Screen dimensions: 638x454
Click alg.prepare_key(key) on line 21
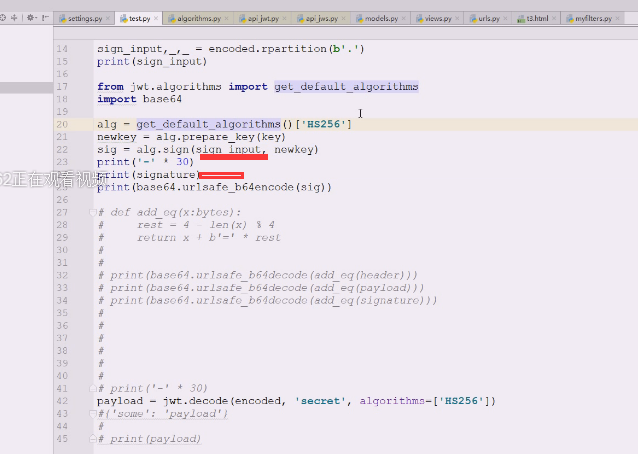(x=221, y=137)
